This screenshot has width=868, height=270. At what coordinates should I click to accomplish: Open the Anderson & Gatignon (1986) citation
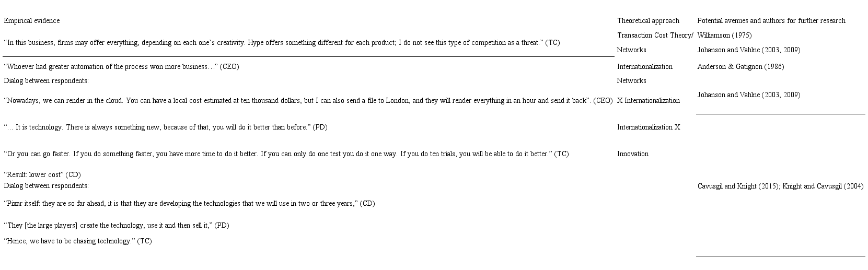tap(740, 67)
